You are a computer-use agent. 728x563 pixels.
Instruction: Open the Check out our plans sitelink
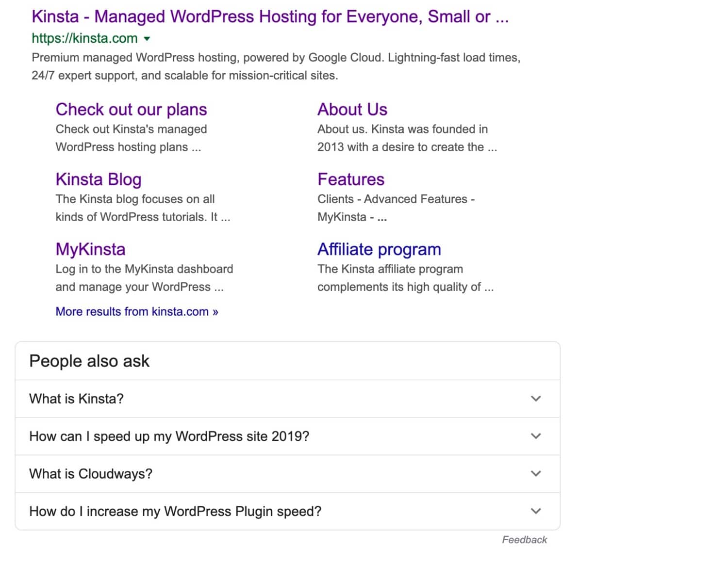coord(131,109)
